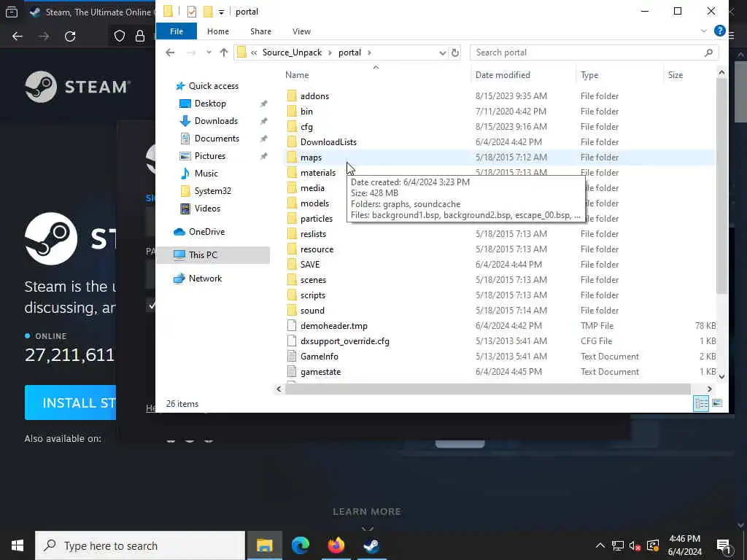The height and width of the screenshot is (560, 747).
Task: Expand address bar previous locations dropdown
Action: (442, 52)
